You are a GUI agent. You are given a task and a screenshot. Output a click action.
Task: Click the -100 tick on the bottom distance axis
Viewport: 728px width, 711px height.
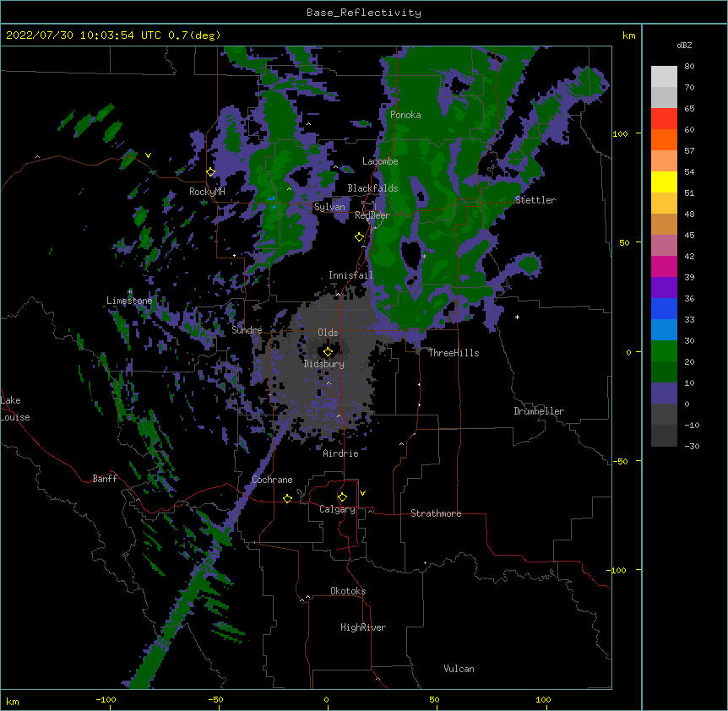(x=106, y=699)
